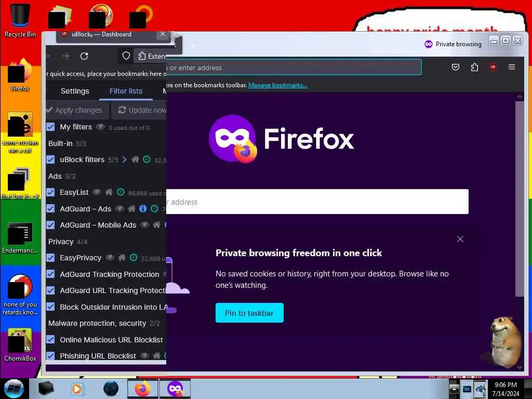Image resolution: width=532 pixels, height=399 pixels.
Task: Open EasyPrivacy home page icon
Action: tap(122, 258)
